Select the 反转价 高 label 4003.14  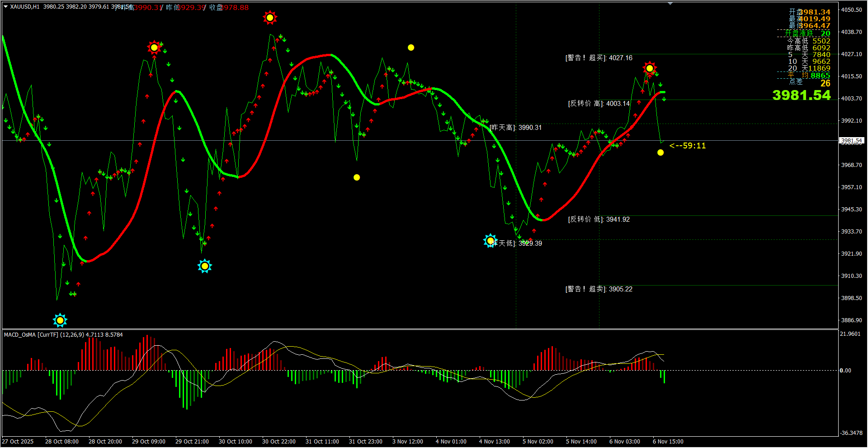[599, 104]
